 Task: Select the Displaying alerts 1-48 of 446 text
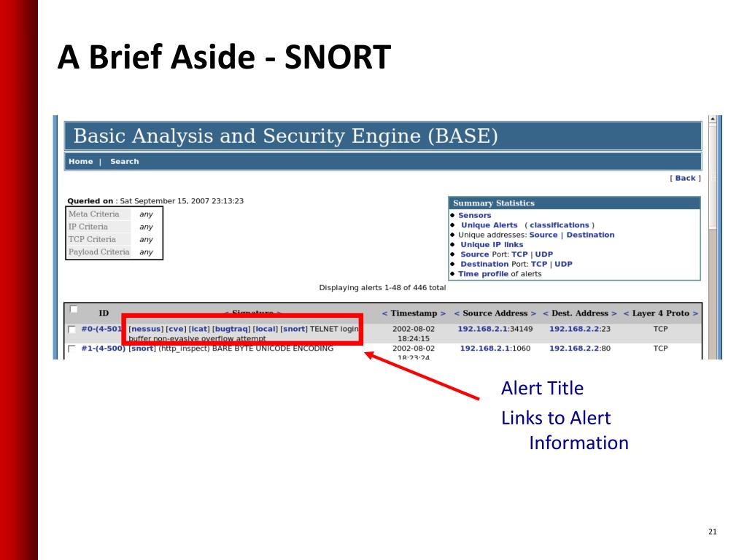(x=382, y=287)
